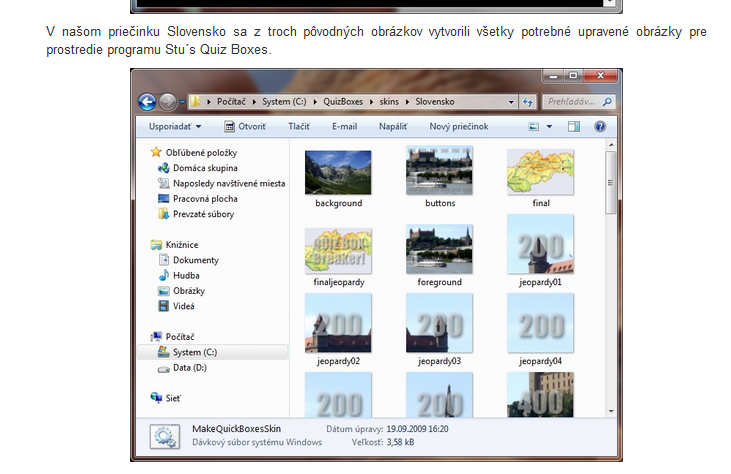The width and height of the screenshot is (731, 474).
Task: Select the 400 value image thumbnail
Action: pyautogui.click(x=540, y=394)
